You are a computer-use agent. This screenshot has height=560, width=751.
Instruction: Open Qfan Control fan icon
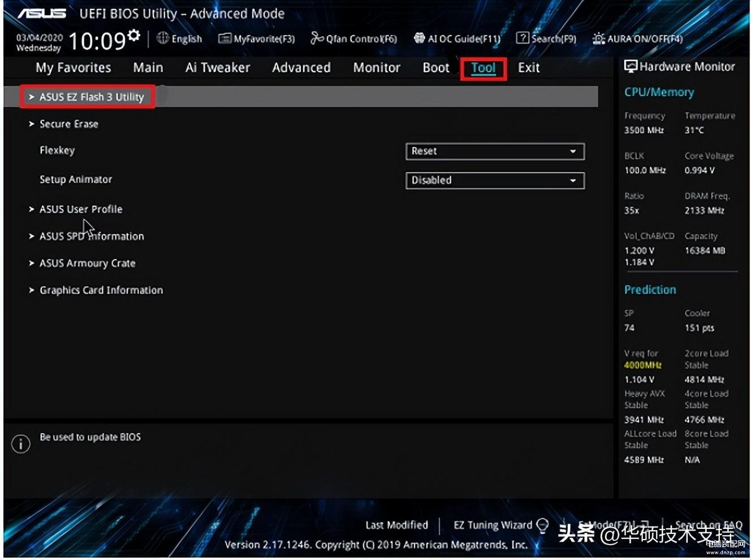[x=317, y=38]
